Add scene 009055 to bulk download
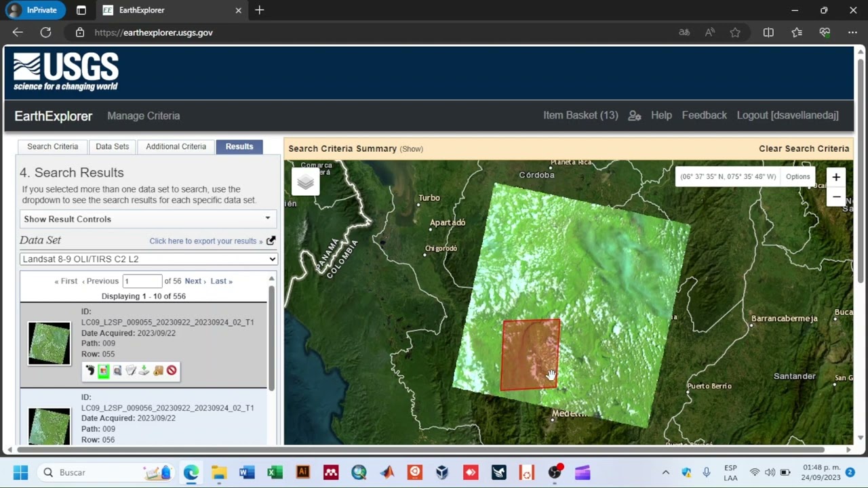Viewport: 868px width, 488px height. point(158,371)
